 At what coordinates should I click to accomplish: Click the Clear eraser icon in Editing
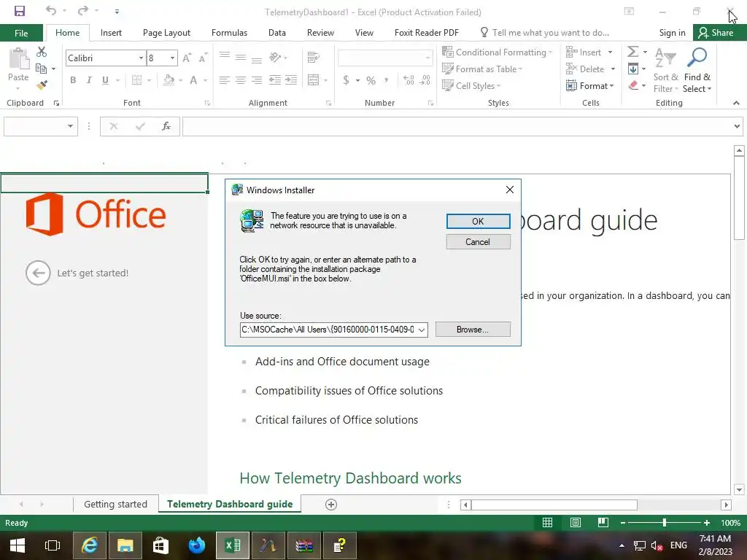coord(632,86)
